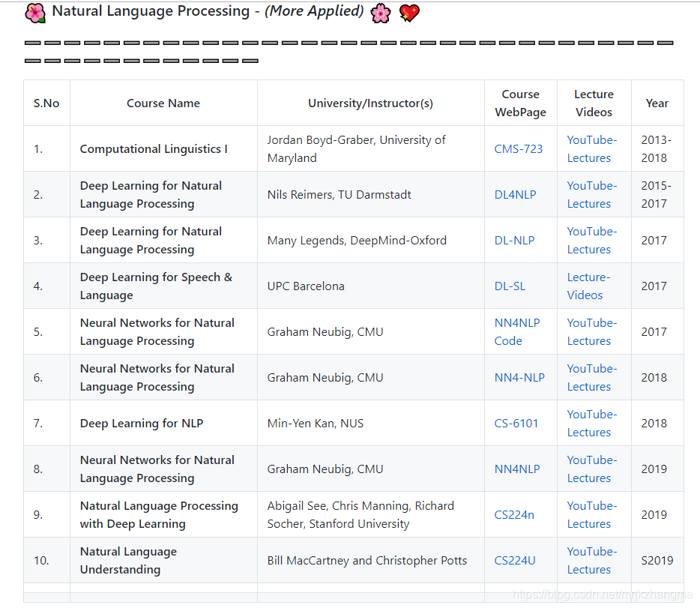Click the sparkling red heart emoji
The height and width of the screenshot is (608, 700).
point(409,13)
